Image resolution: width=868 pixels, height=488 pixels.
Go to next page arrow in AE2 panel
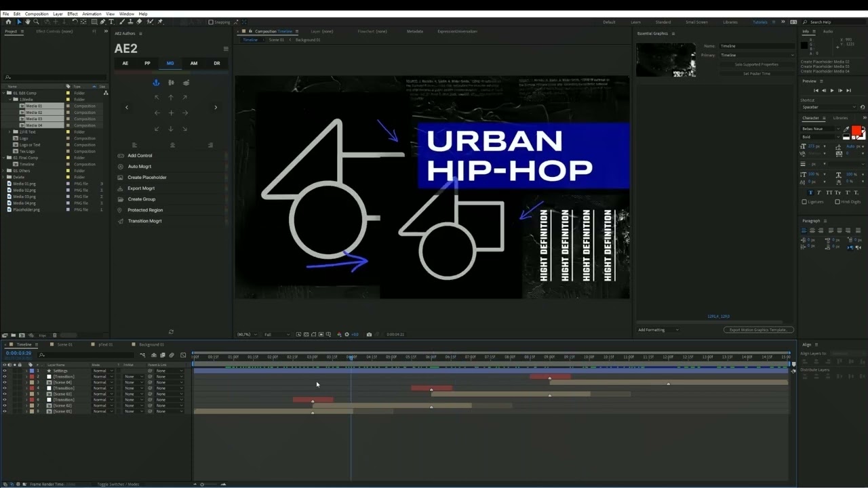(216, 107)
